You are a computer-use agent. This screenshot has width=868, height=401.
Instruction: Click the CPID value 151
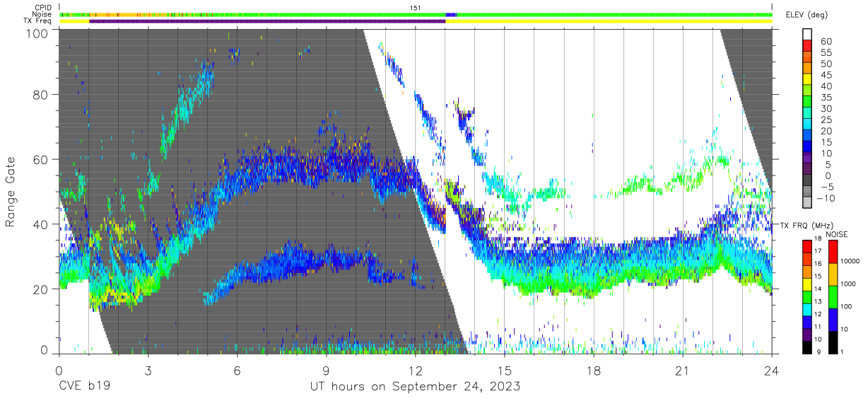(416, 7)
